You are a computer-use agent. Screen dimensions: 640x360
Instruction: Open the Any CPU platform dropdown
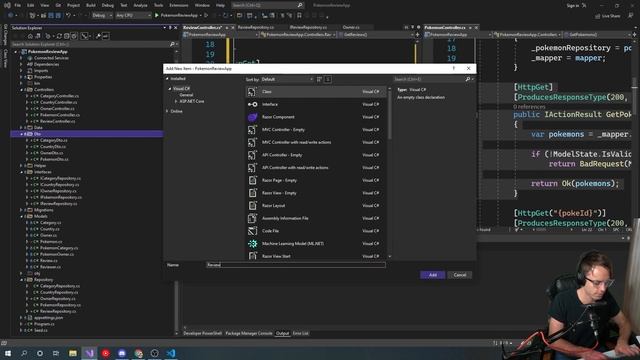coord(133,15)
